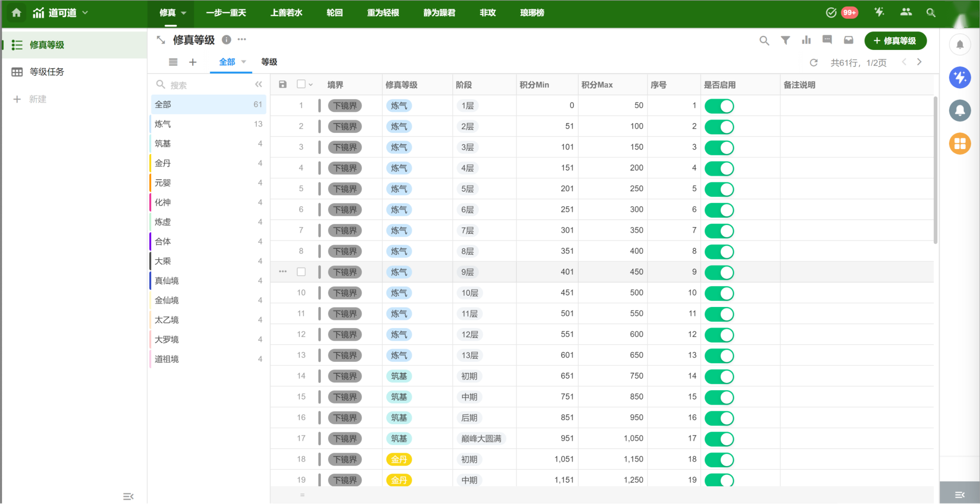980x504 pixels.
Task: Click the green 修真等级 add button
Action: (x=895, y=41)
